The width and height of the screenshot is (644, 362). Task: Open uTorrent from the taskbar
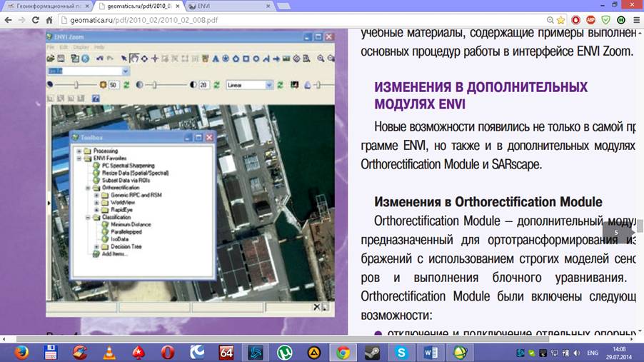pos(284,352)
